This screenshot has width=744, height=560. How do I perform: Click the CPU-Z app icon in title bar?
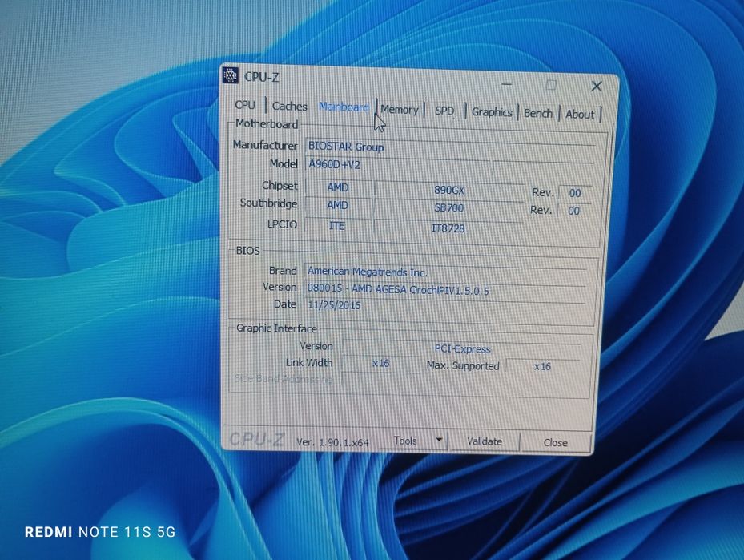coord(230,75)
